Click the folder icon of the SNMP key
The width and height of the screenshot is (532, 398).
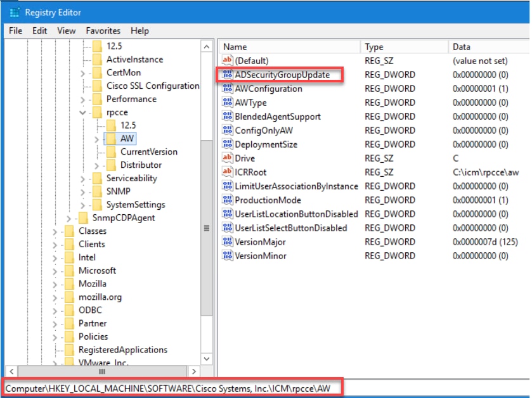click(97, 191)
